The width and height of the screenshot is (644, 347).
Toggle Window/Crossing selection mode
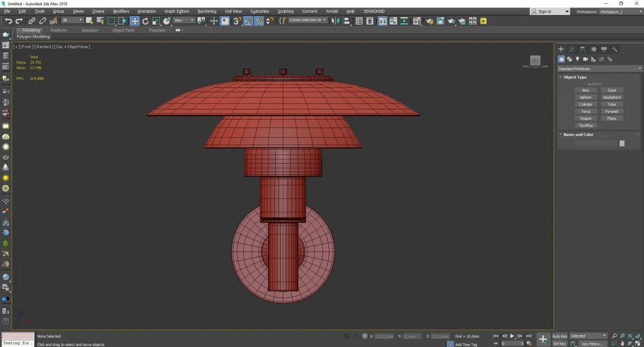122,21
